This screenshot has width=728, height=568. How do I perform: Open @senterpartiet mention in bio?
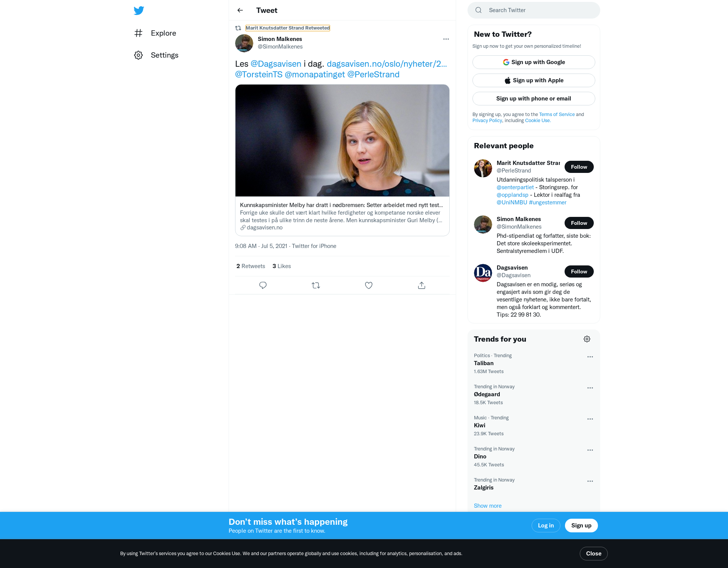[515, 187]
